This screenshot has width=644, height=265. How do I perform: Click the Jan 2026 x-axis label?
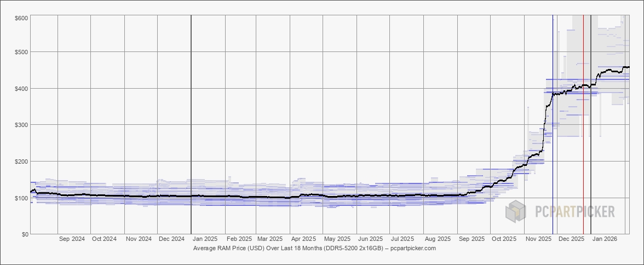click(x=606, y=239)
